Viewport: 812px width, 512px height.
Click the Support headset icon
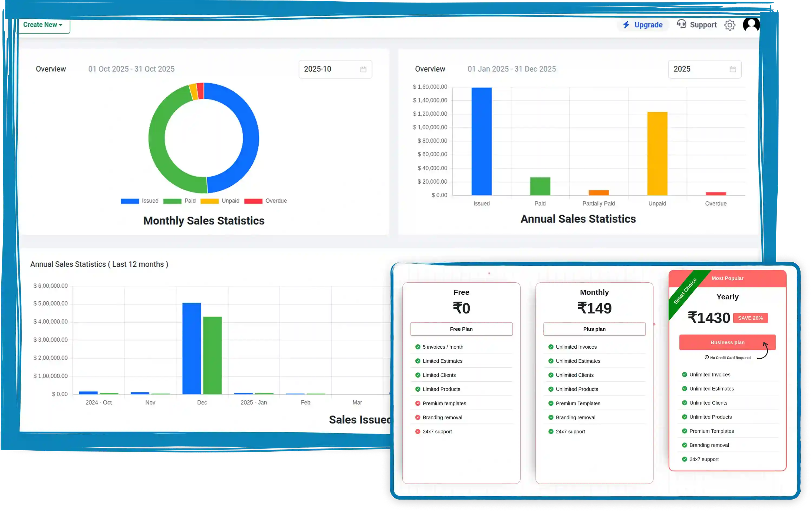681,25
